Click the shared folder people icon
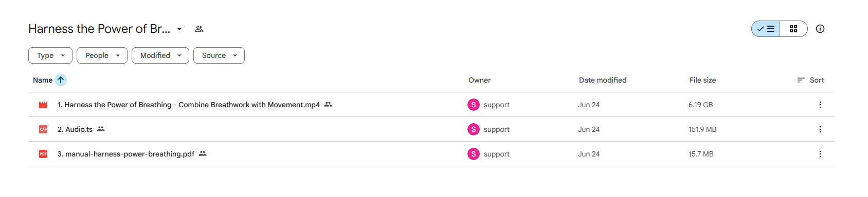868x197 pixels. 199,29
